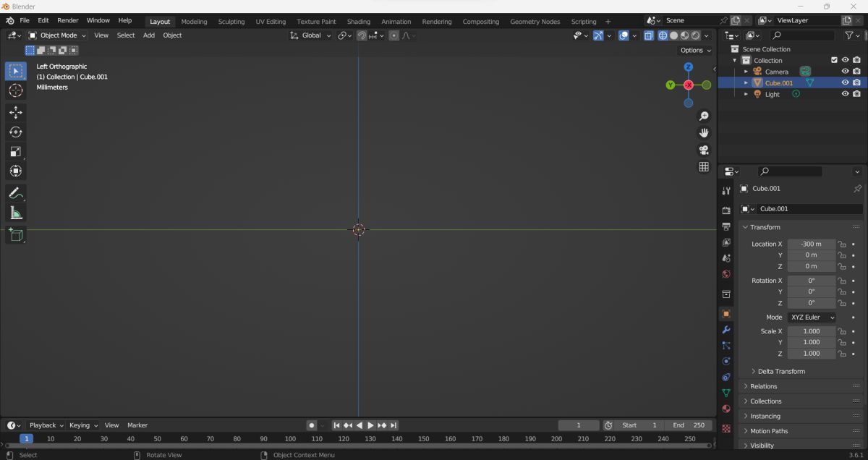Image resolution: width=868 pixels, height=460 pixels.
Task: Select the Select Box tool
Action: [16, 71]
